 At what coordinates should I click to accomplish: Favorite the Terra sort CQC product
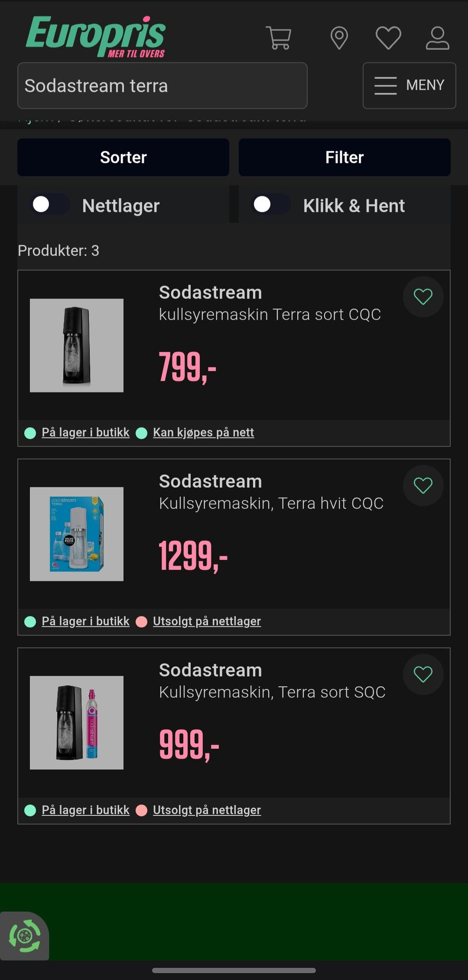[423, 297]
